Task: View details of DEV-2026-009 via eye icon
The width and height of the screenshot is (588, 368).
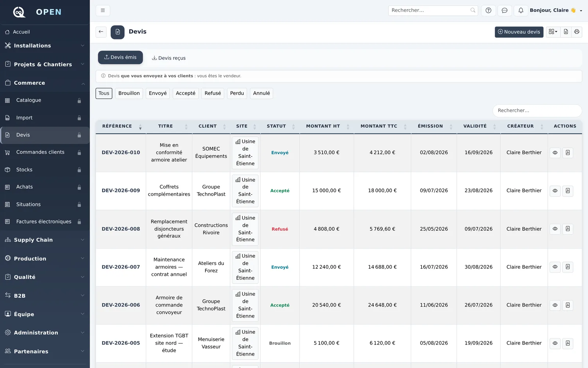Action: tap(555, 191)
